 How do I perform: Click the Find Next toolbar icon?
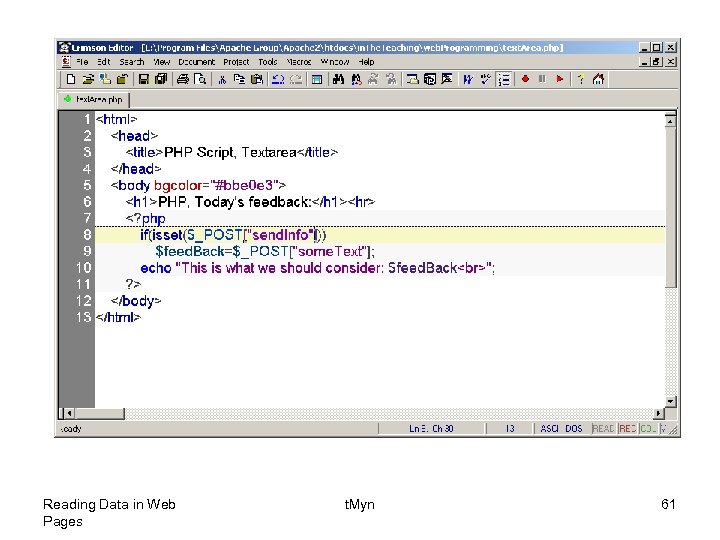coord(373,79)
